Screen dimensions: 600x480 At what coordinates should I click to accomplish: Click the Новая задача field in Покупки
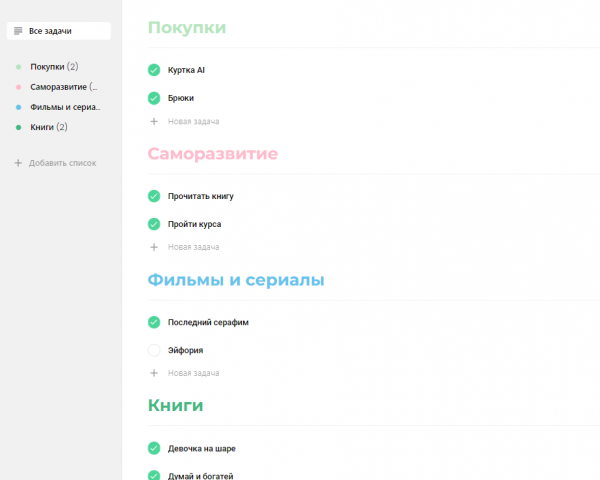pos(194,121)
